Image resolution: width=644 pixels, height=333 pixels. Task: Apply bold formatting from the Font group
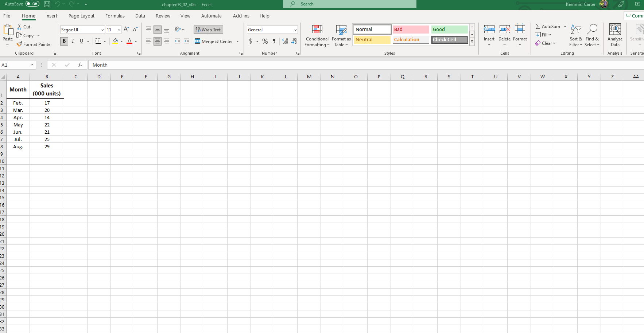click(x=64, y=41)
